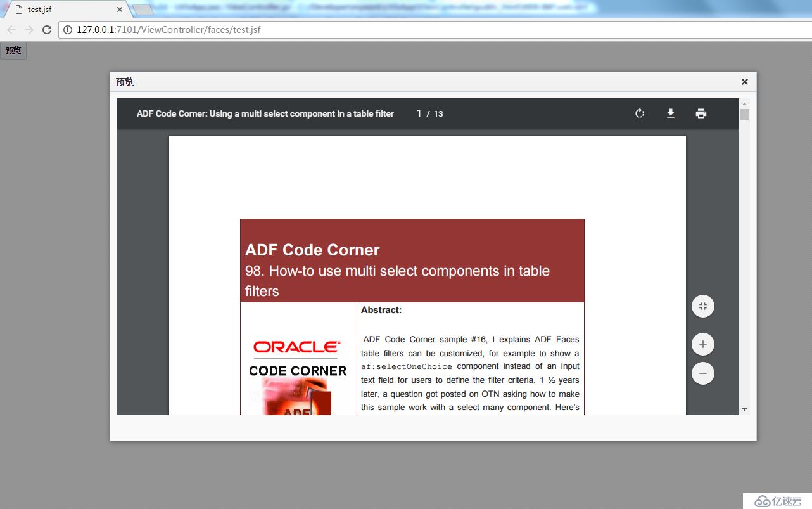Click the '98. How-to use multi select' subtitle
The image size is (812, 509).
tap(397, 281)
